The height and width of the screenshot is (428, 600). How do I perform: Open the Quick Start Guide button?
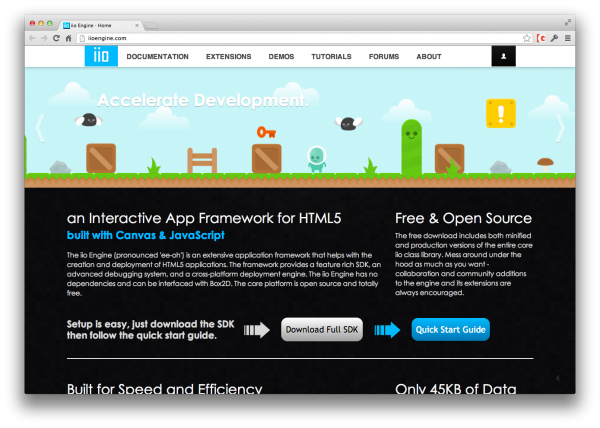click(x=450, y=329)
